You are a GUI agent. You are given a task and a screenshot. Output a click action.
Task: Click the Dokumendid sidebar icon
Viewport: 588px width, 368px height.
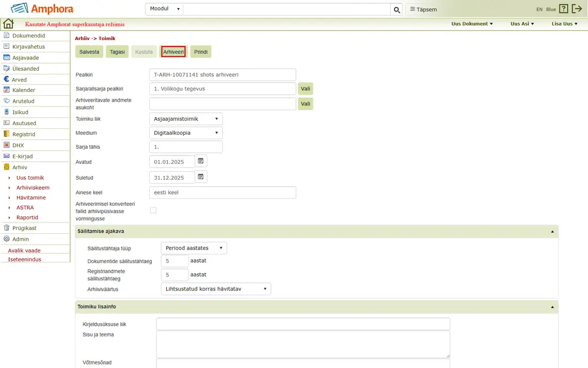6,35
